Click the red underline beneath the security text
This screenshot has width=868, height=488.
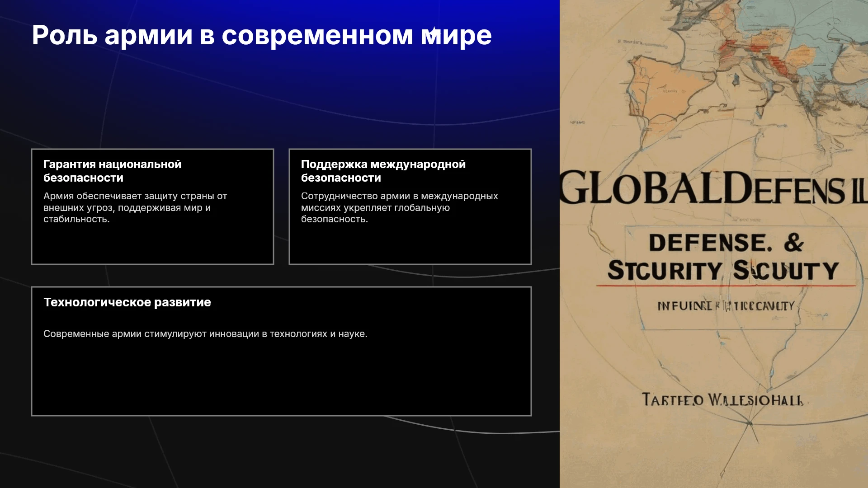coord(726,286)
